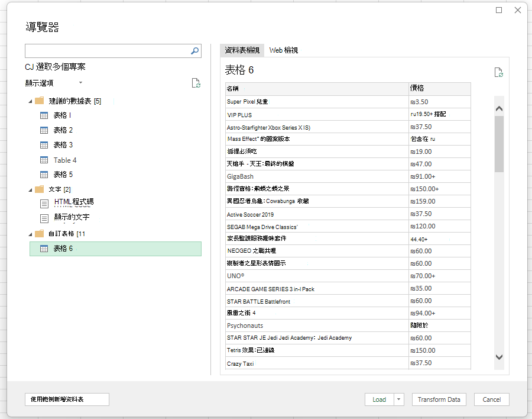Click the Load button
Image resolution: width=532 pixels, height=419 pixels.
[379, 399]
